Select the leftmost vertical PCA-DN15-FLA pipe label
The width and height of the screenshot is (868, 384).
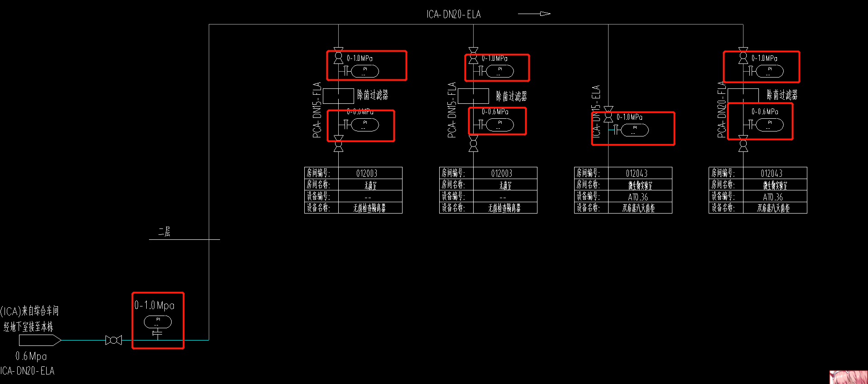317,110
